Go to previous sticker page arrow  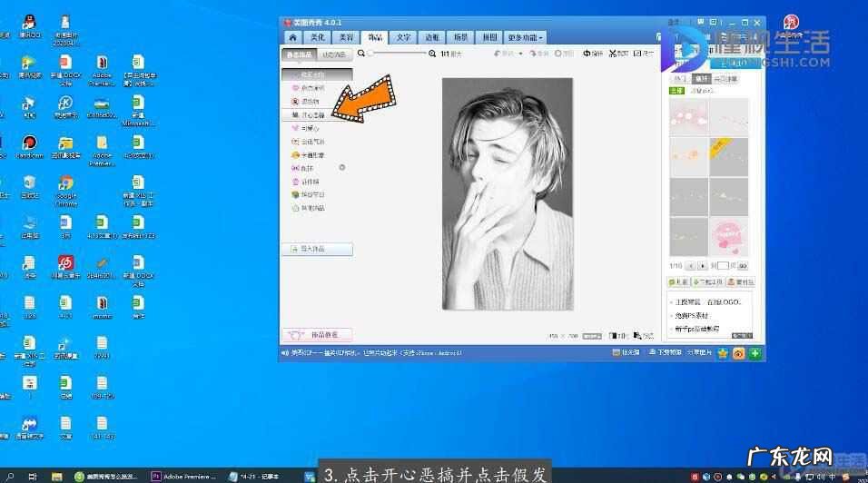click(x=690, y=266)
